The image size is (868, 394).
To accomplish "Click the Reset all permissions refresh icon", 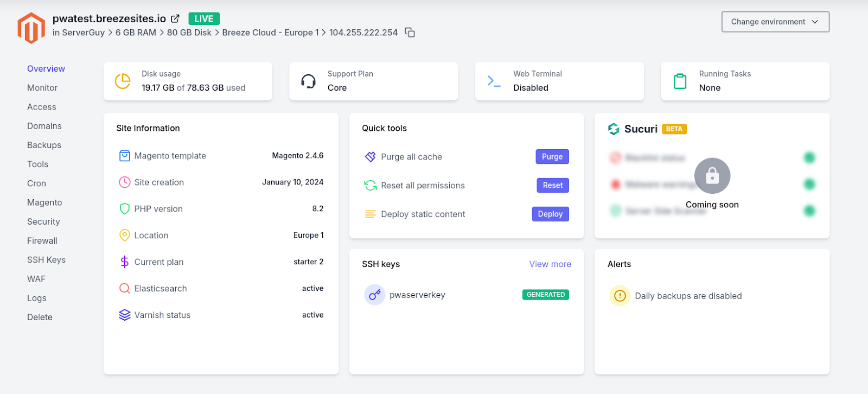I will [371, 186].
